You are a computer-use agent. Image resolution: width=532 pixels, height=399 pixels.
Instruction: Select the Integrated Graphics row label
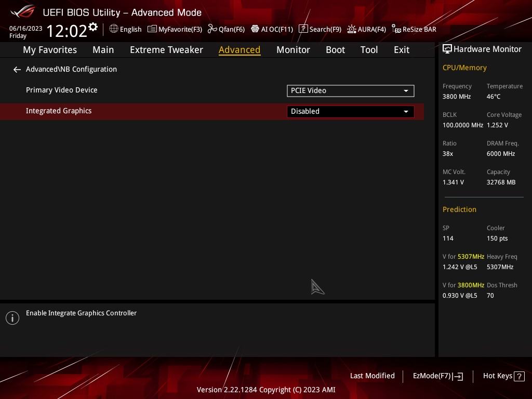click(x=59, y=111)
